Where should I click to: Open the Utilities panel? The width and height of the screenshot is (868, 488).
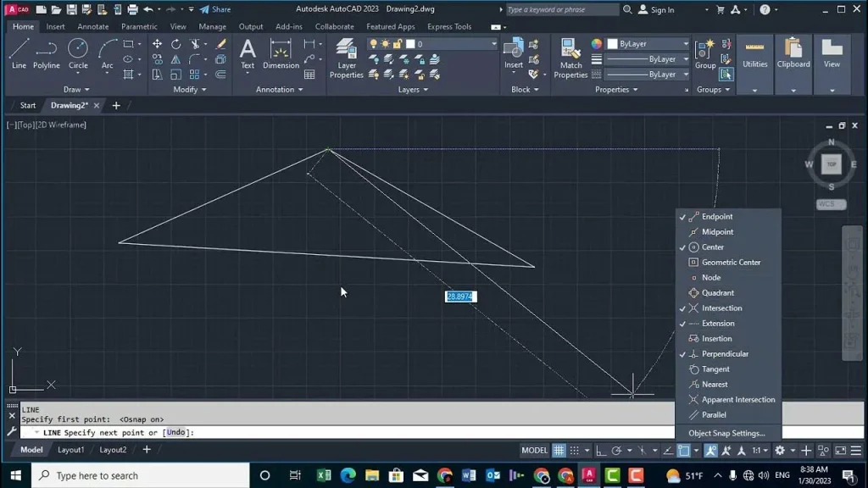point(754,64)
